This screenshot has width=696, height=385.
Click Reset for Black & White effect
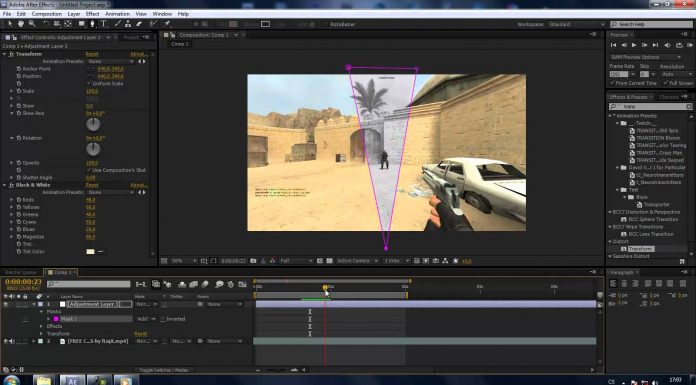point(92,185)
